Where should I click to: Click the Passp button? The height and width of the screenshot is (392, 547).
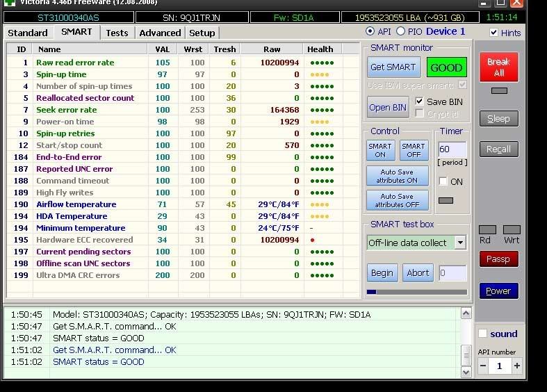pyautogui.click(x=498, y=259)
